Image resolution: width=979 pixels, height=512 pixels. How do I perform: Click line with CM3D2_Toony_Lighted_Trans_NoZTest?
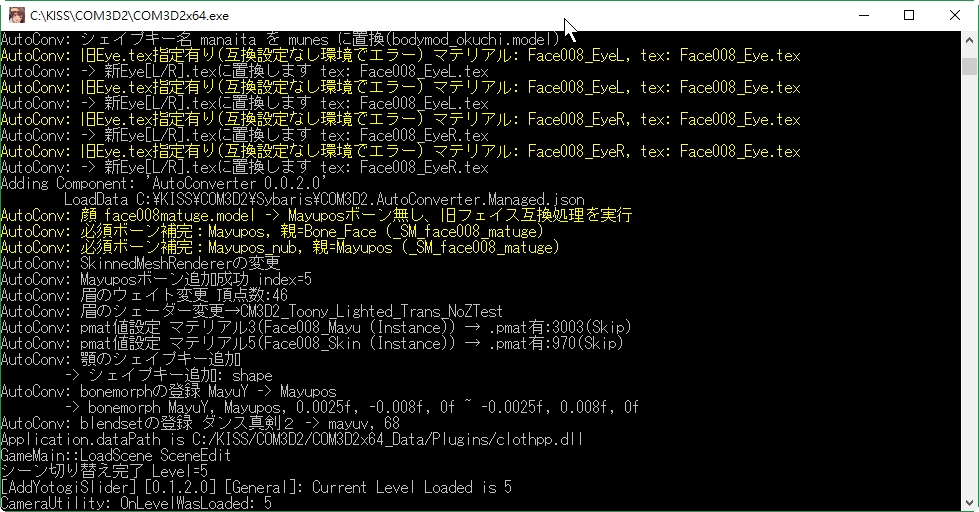[x=252, y=312]
